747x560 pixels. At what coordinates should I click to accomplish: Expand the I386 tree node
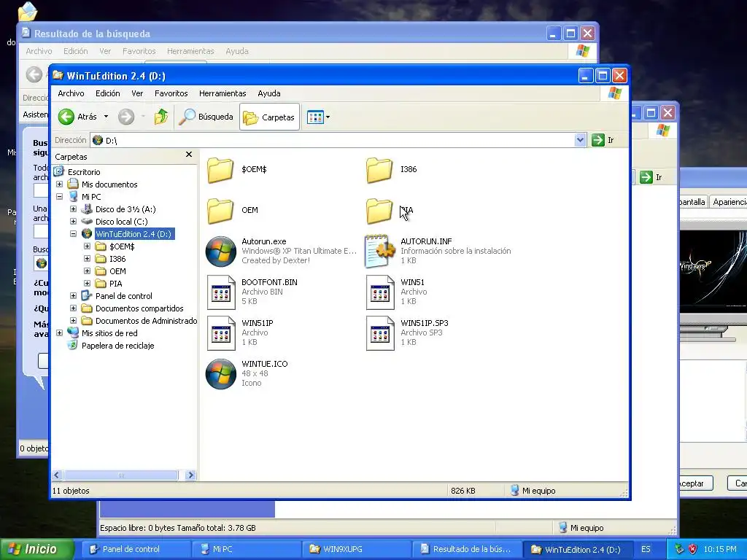click(88, 259)
